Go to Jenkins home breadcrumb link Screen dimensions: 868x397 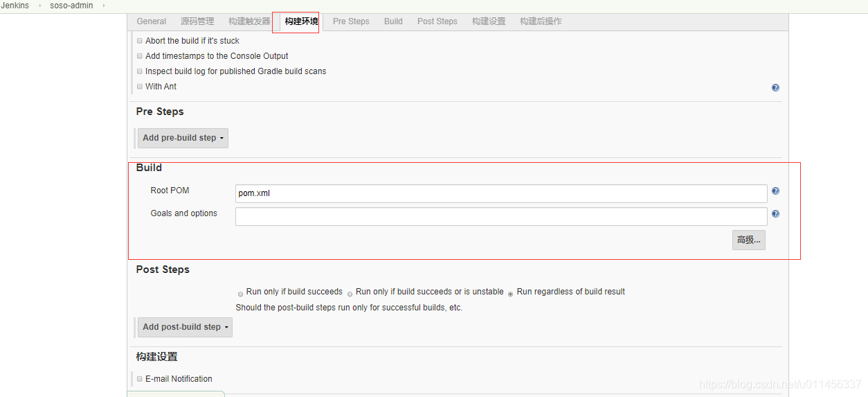[x=15, y=6]
